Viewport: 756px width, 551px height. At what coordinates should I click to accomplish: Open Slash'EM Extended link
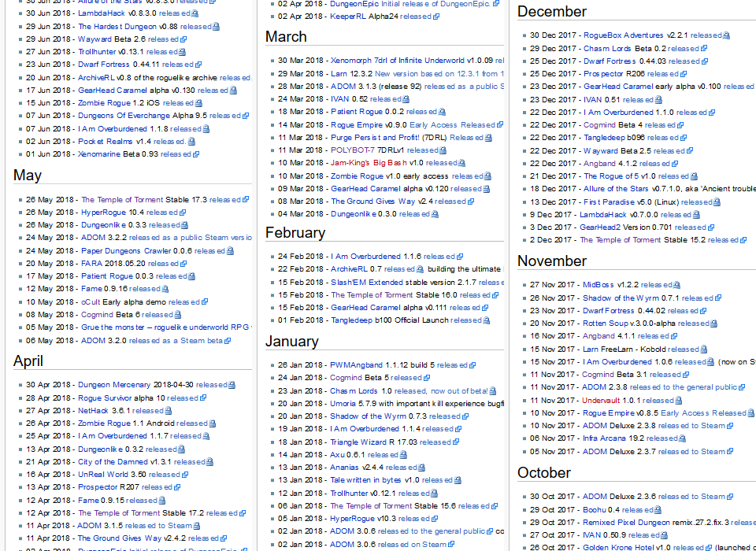(x=366, y=283)
